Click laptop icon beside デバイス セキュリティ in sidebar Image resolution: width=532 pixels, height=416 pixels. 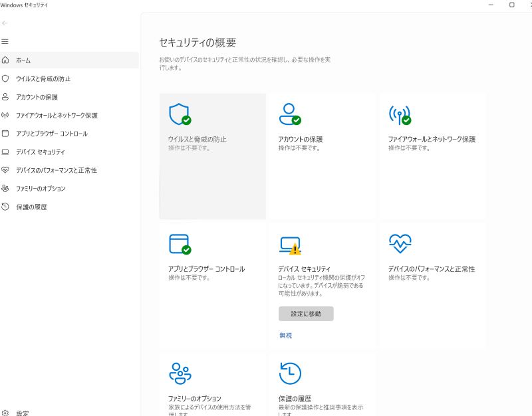pyautogui.click(x=5, y=152)
